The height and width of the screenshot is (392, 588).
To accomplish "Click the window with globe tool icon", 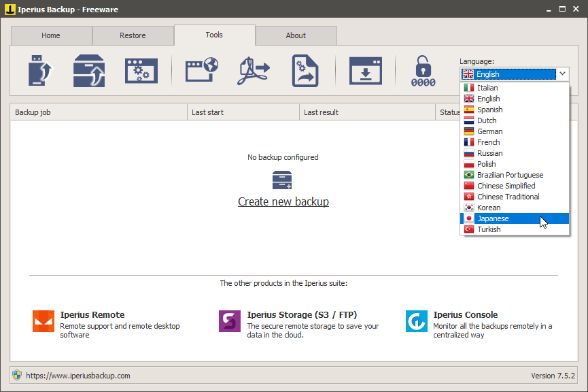I will click(202, 69).
